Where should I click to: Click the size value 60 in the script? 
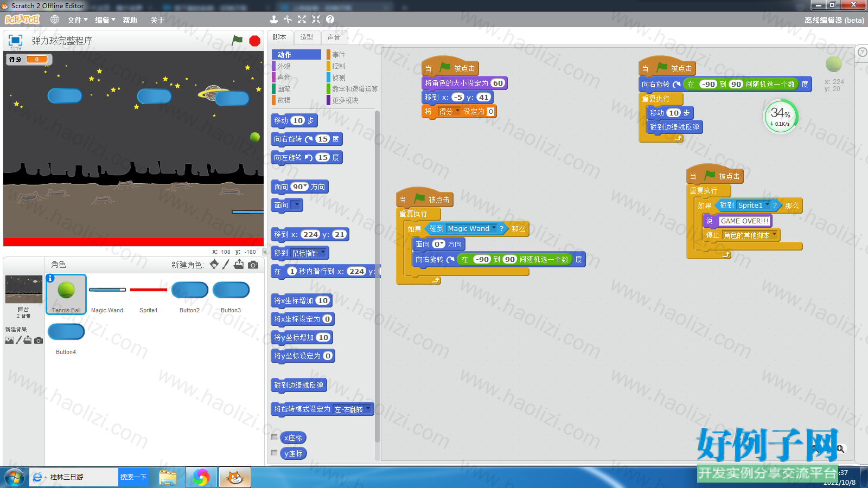pyautogui.click(x=498, y=83)
